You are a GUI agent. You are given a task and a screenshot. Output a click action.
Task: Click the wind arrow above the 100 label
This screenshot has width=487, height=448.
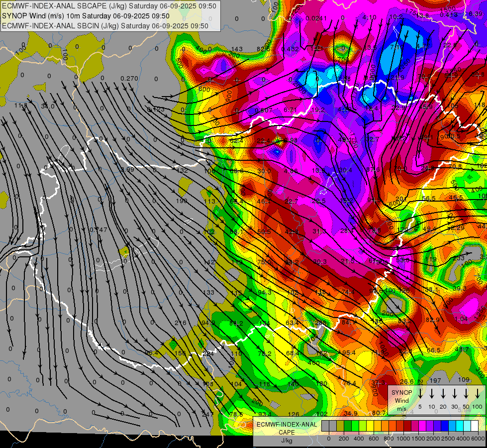point(478,393)
